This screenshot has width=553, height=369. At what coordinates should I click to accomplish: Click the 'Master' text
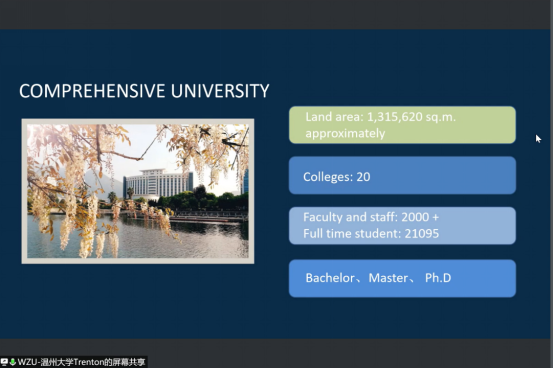coord(388,278)
